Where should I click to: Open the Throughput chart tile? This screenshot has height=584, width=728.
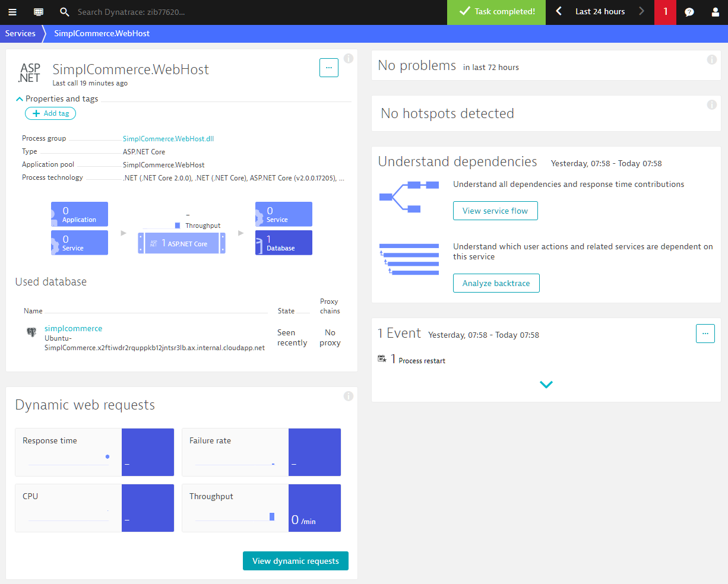[261, 508]
